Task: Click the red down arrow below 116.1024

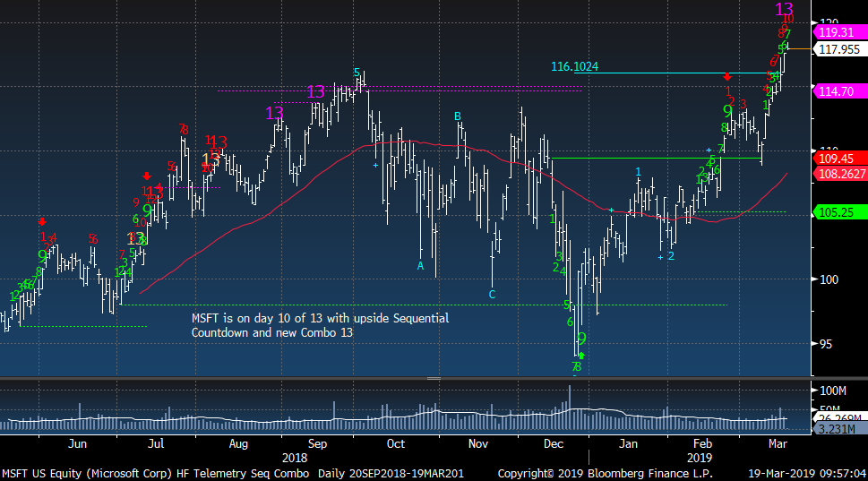Action: click(x=727, y=77)
